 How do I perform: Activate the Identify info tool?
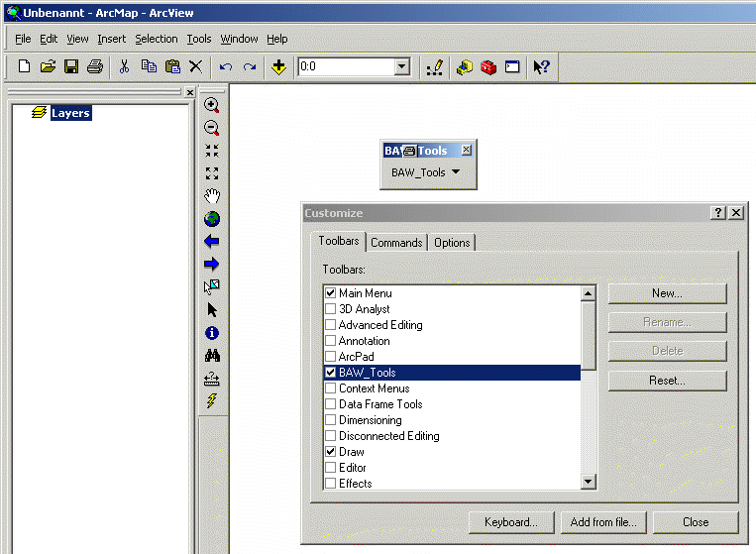[212, 333]
